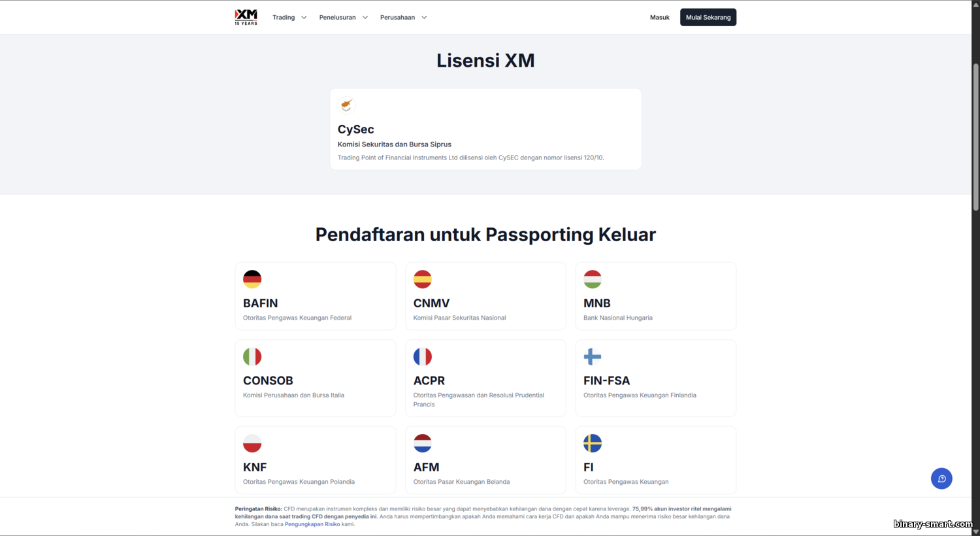Click the Hungarian flag icon above MNB
Screen dimensions: 980x536
click(593, 279)
